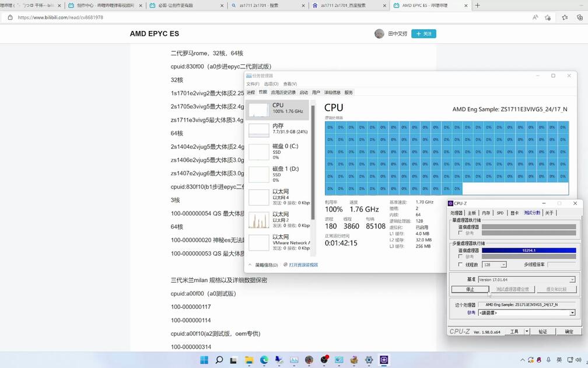
Task: Select CPU-Z purple icon on taskbar
Action: [x=384, y=360]
